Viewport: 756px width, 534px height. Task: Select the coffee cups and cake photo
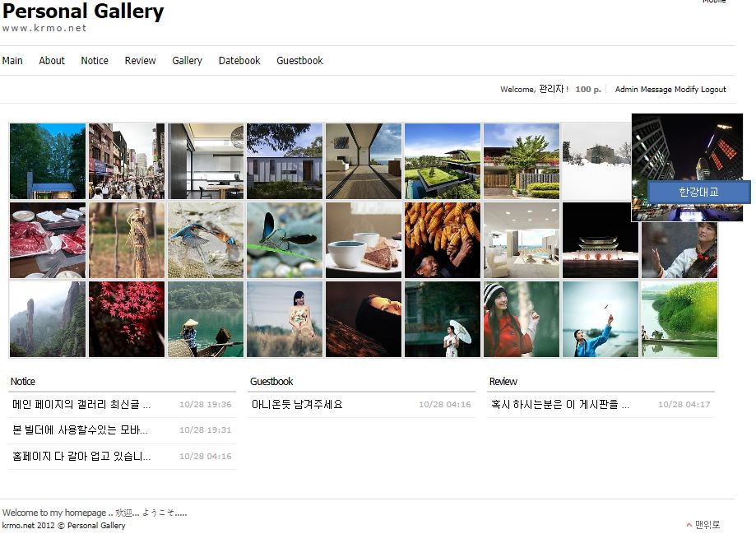364,240
